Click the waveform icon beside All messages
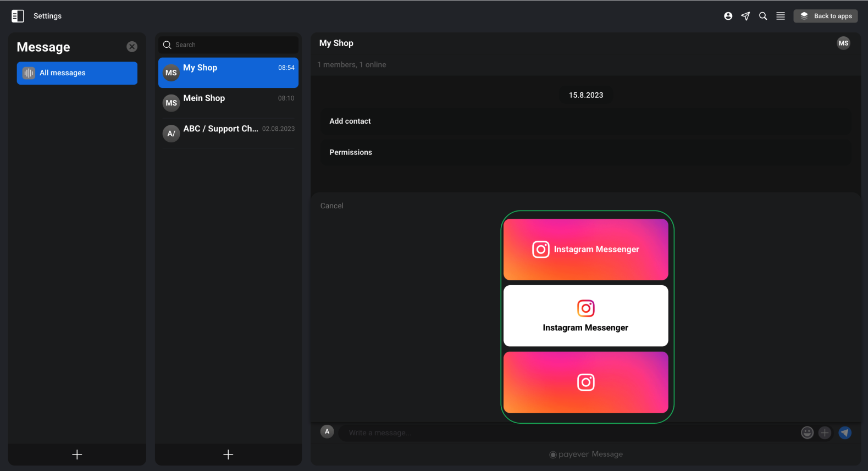The height and width of the screenshot is (471, 868). [29, 73]
